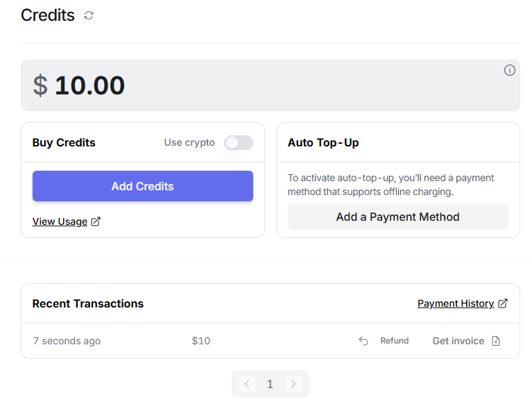Click the external link icon beside View Usage
Image resolution: width=532 pixels, height=413 pixels.
(96, 221)
